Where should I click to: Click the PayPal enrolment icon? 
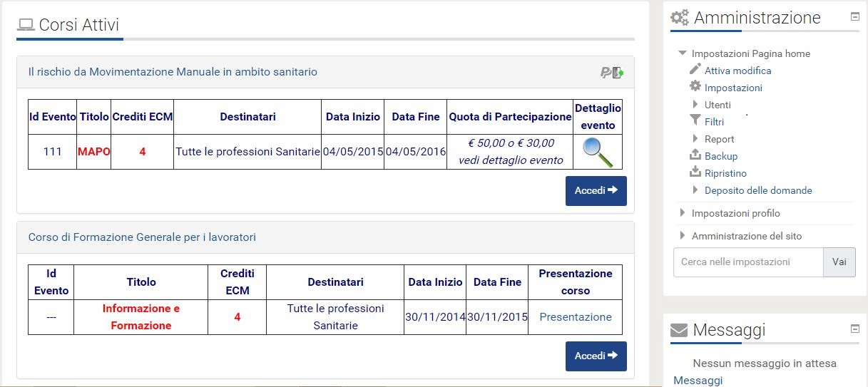pyautogui.click(x=612, y=72)
